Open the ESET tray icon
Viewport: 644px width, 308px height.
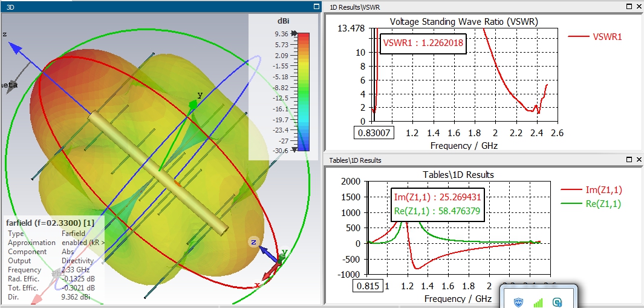click(558, 303)
